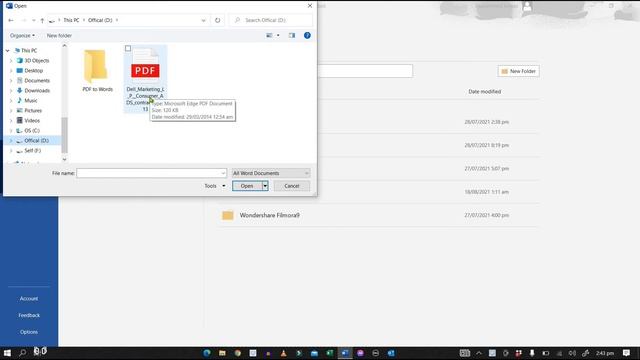Image resolution: width=640 pixels, height=360 pixels.
Task: Open the notification center icon
Action: coord(627,353)
